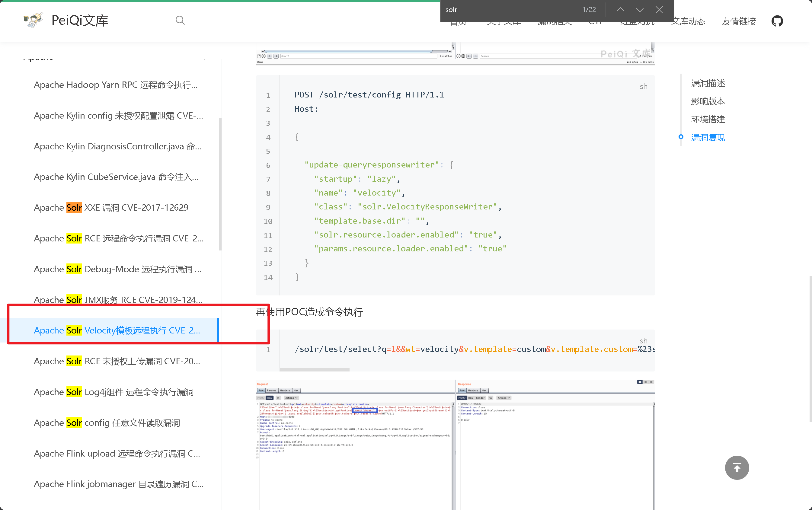This screenshot has height=510, width=812.
Task: Go to previous find match arrow
Action: click(x=620, y=10)
